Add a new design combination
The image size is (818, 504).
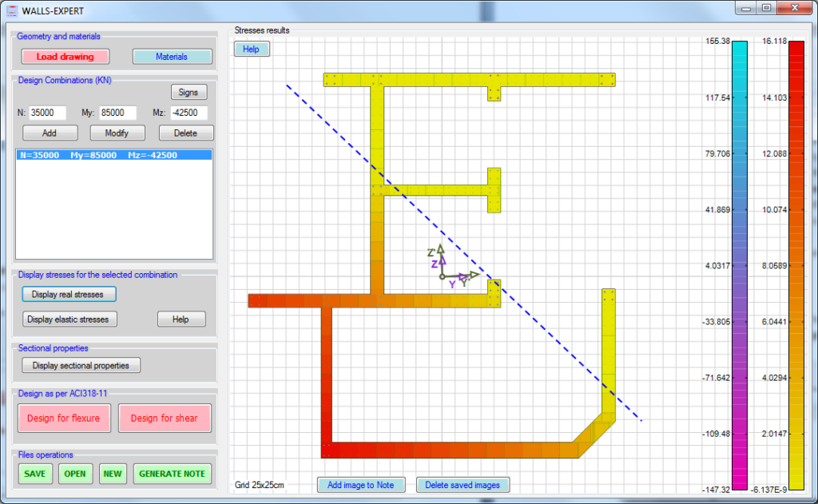pos(50,133)
